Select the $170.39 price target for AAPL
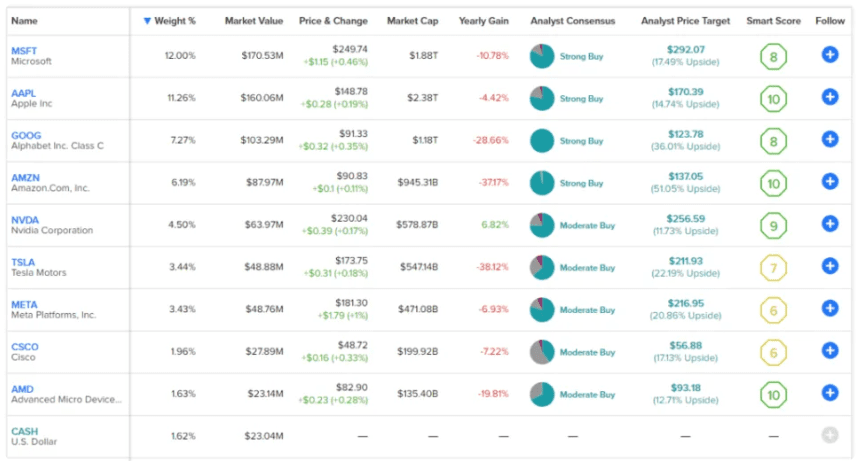Screen dimensions: 856x461 686,92
